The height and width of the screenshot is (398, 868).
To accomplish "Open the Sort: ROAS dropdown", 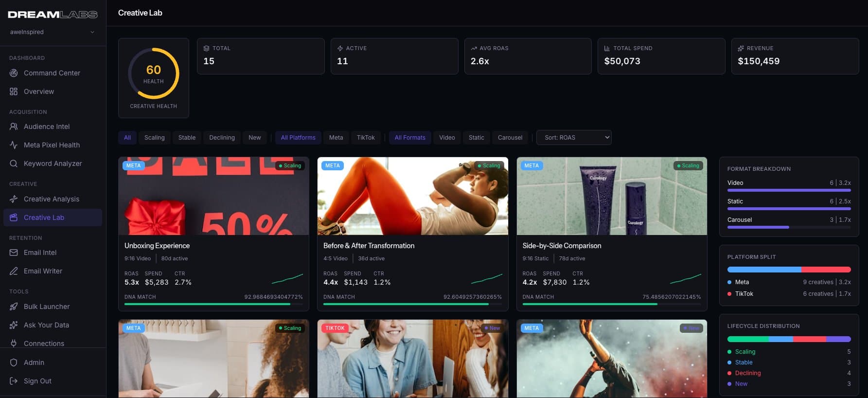I will coord(573,138).
